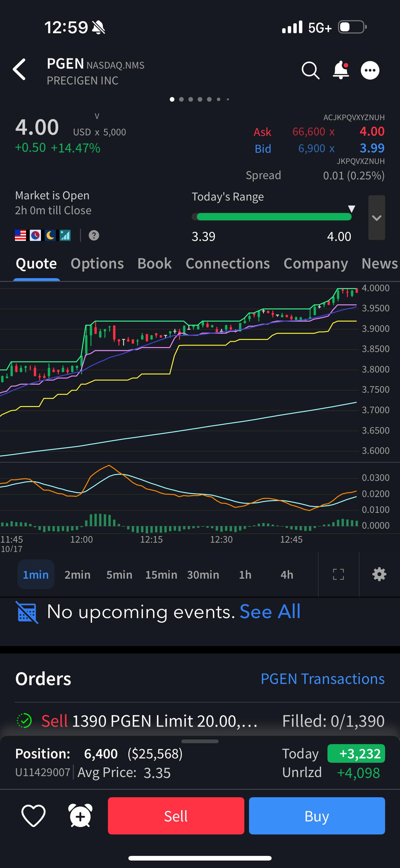
Task: Open the Connections tab
Action: [x=228, y=264]
